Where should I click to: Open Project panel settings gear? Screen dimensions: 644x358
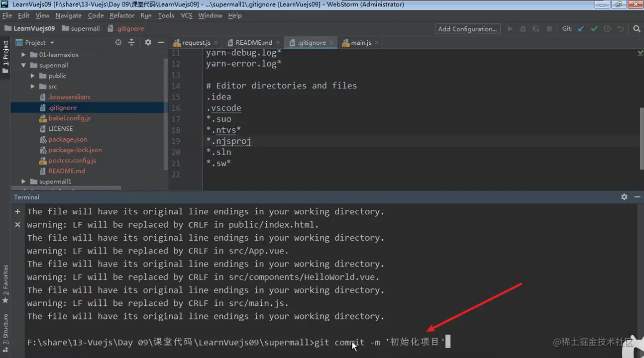click(x=148, y=43)
